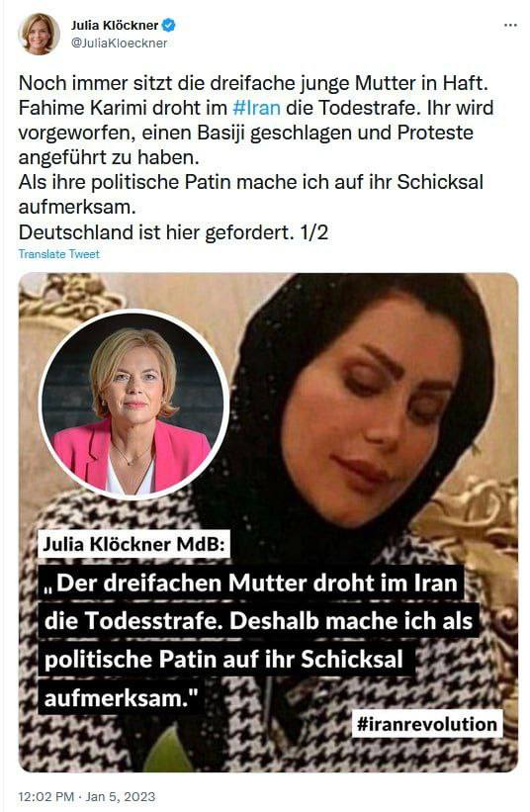Click the quote line 'aufmerksam.' in image
This screenshot has height=812, width=530.
121,697
